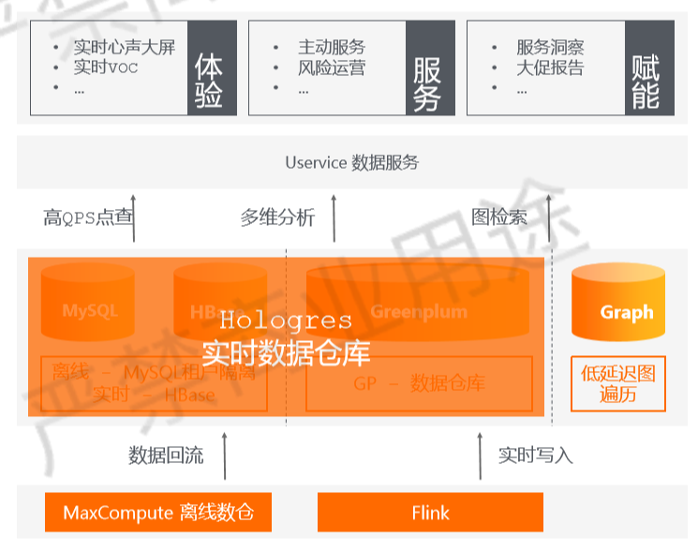The width and height of the screenshot is (700, 554).
Task: Click the arrow beside 高QPS点查
Action: 133,218
